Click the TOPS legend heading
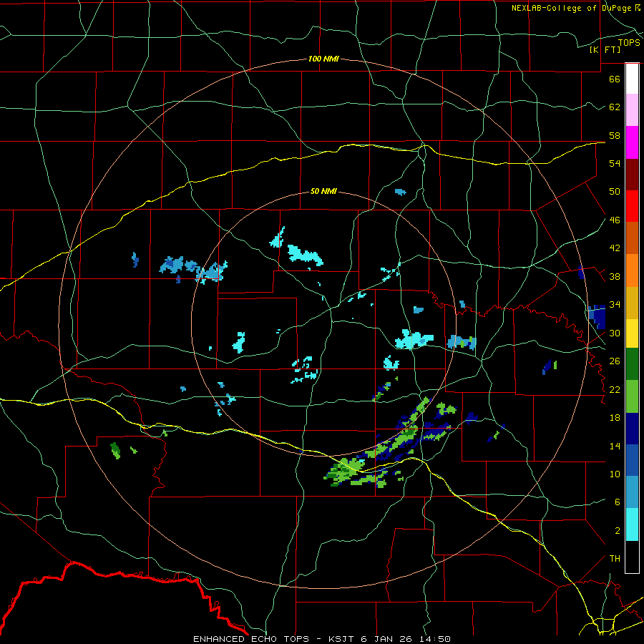This screenshot has height=644, width=644. 629,42
